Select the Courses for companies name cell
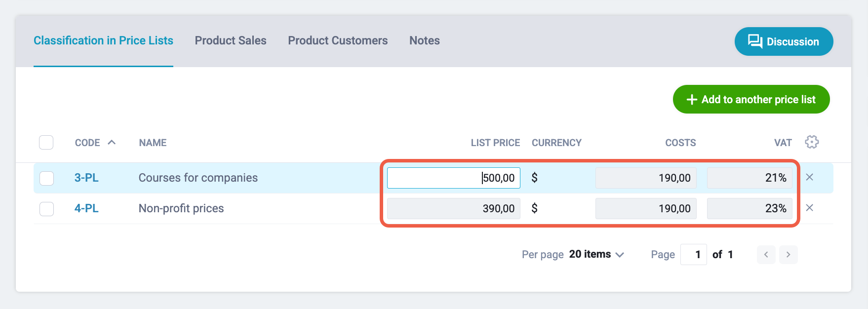Viewport: 868px width, 309px height. coord(198,178)
